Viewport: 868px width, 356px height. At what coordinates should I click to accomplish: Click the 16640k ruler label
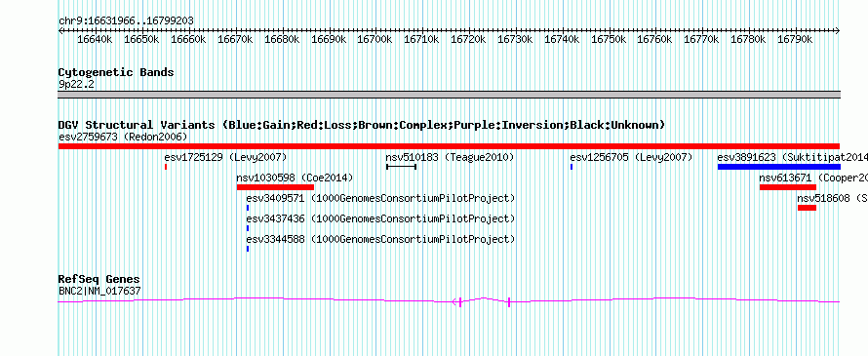point(96,40)
